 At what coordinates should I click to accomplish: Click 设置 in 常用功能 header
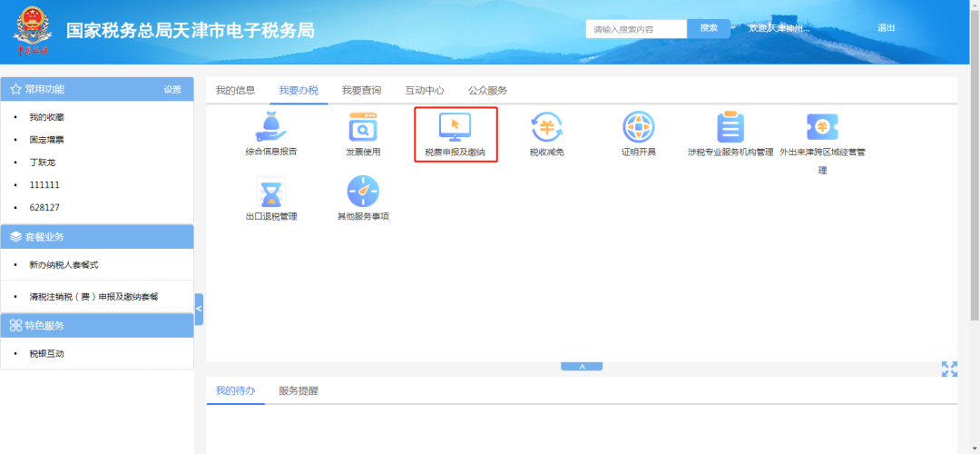coord(172,89)
